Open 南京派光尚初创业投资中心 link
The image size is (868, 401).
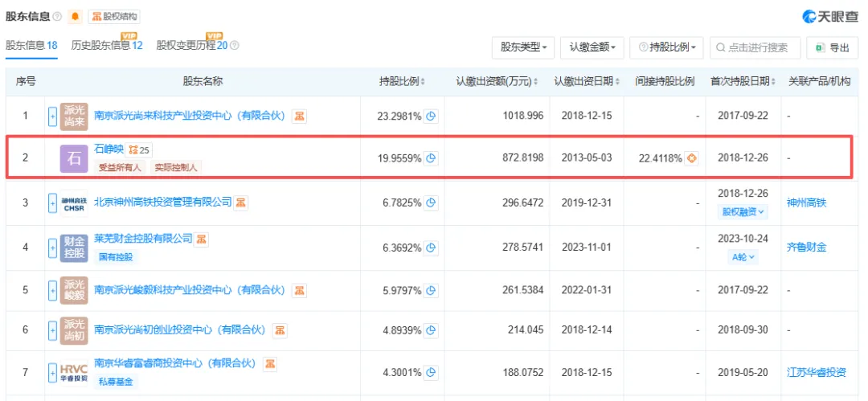(x=180, y=330)
